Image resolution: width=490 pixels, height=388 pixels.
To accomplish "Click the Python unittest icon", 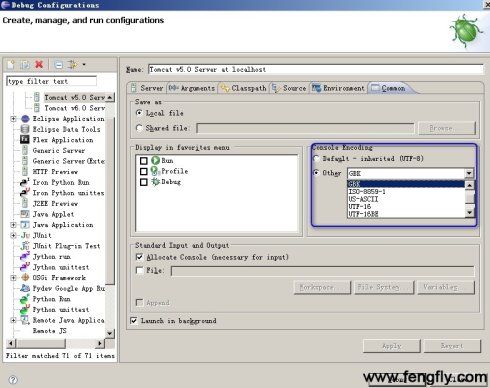I will [25, 310].
